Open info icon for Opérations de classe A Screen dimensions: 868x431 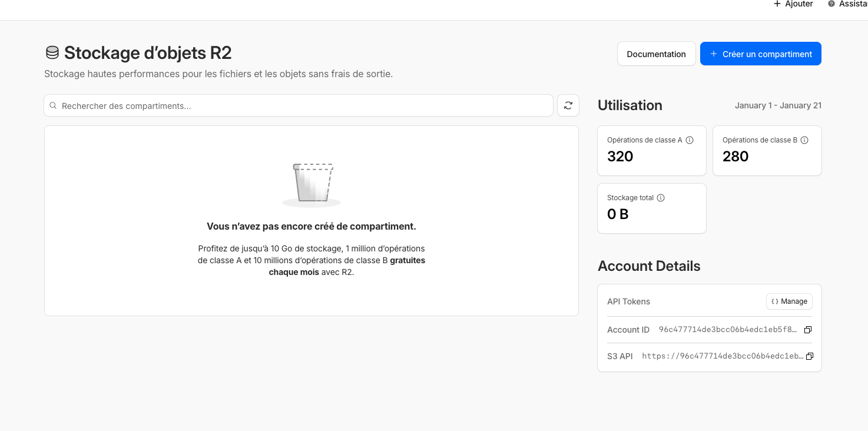(690, 140)
